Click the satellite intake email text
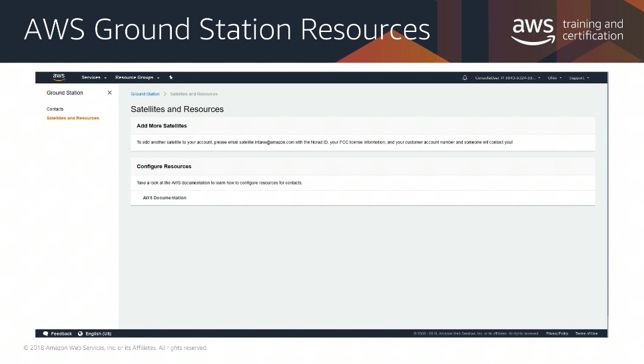644x364 pixels. pos(266,142)
